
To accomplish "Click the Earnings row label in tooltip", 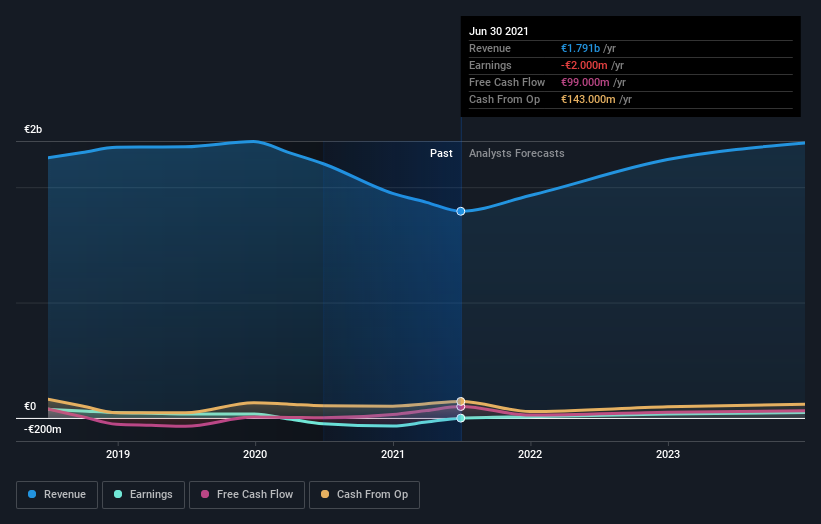I will pos(490,65).
